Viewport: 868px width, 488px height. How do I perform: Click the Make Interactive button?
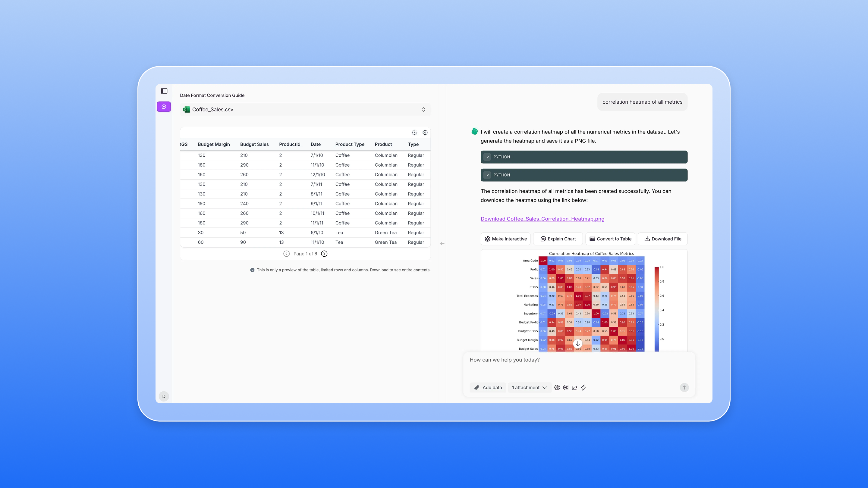[505, 239]
